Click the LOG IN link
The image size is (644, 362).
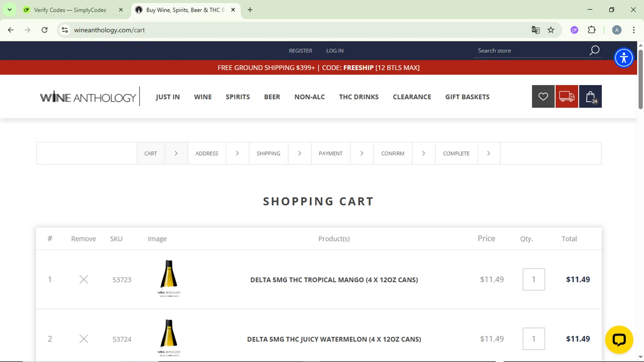pos(335,51)
